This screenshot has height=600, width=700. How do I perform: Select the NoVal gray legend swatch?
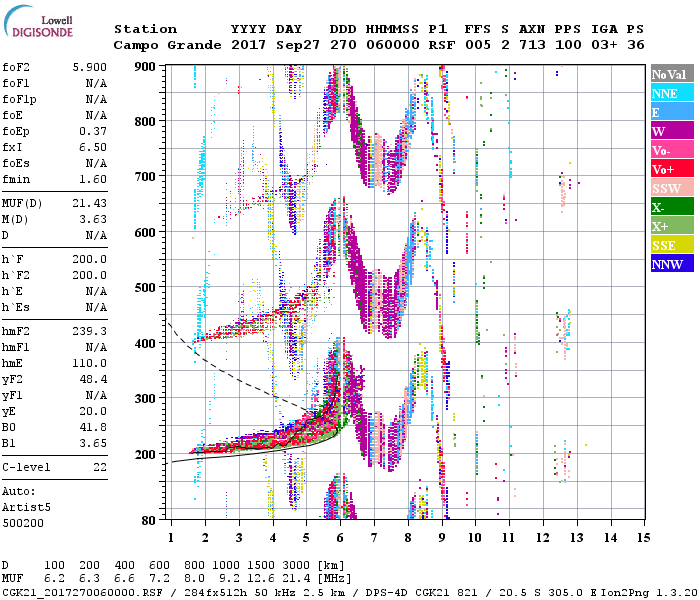tap(672, 73)
